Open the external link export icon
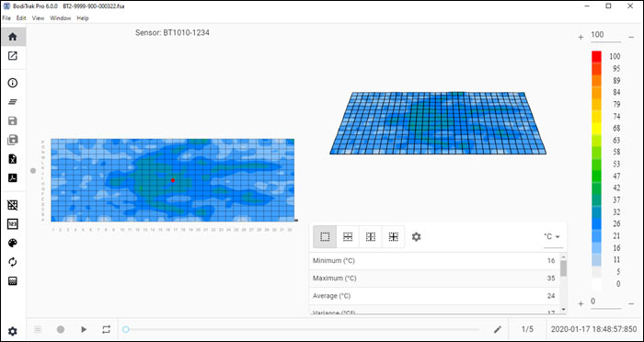Image resolution: width=644 pixels, height=342 pixels. pos(13,55)
